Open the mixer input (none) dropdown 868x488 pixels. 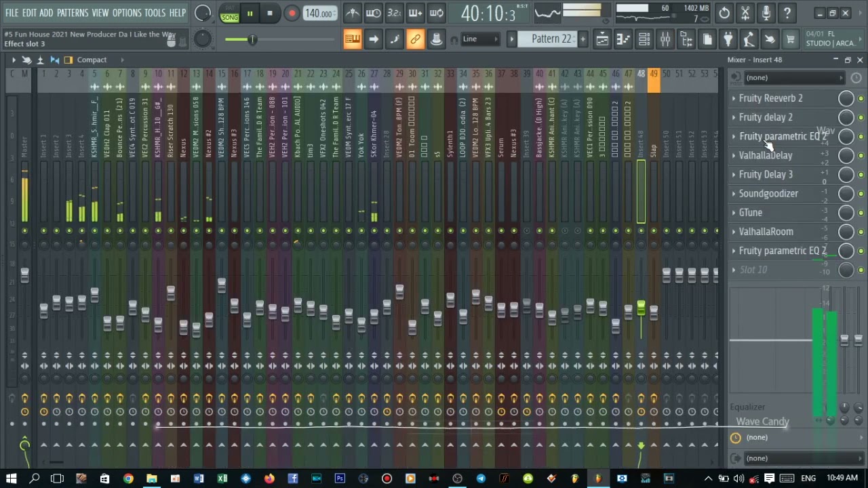coord(794,78)
